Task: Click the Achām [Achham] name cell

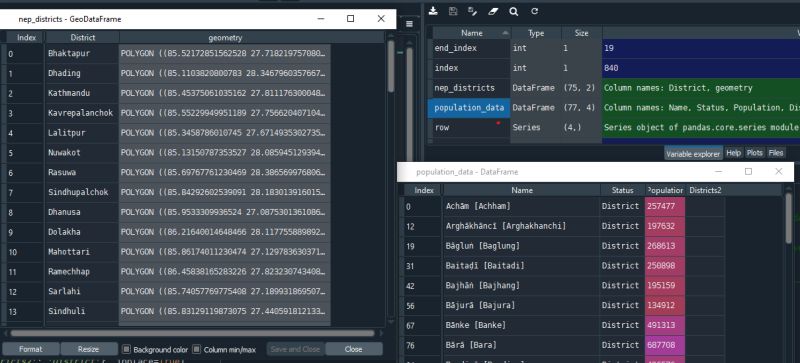Action: (x=521, y=206)
